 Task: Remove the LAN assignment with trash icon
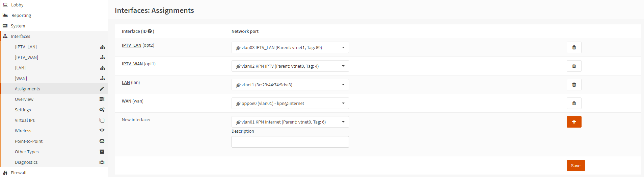(x=574, y=85)
